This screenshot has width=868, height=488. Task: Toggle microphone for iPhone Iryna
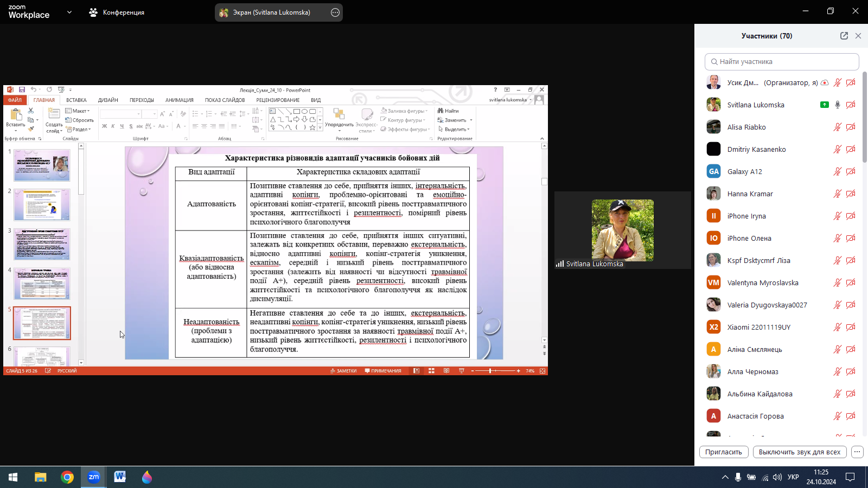(x=838, y=216)
